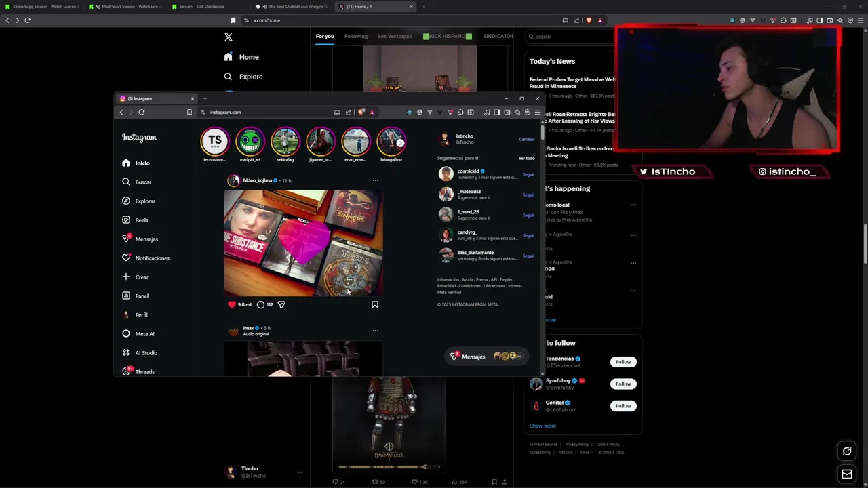Open Grok icon at bottom right of X

(847, 451)
